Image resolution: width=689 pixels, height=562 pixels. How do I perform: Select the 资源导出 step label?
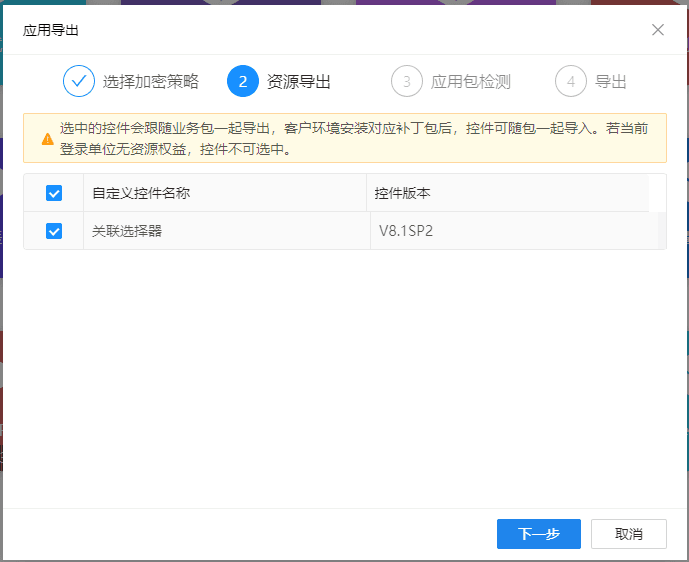[298, 82]
